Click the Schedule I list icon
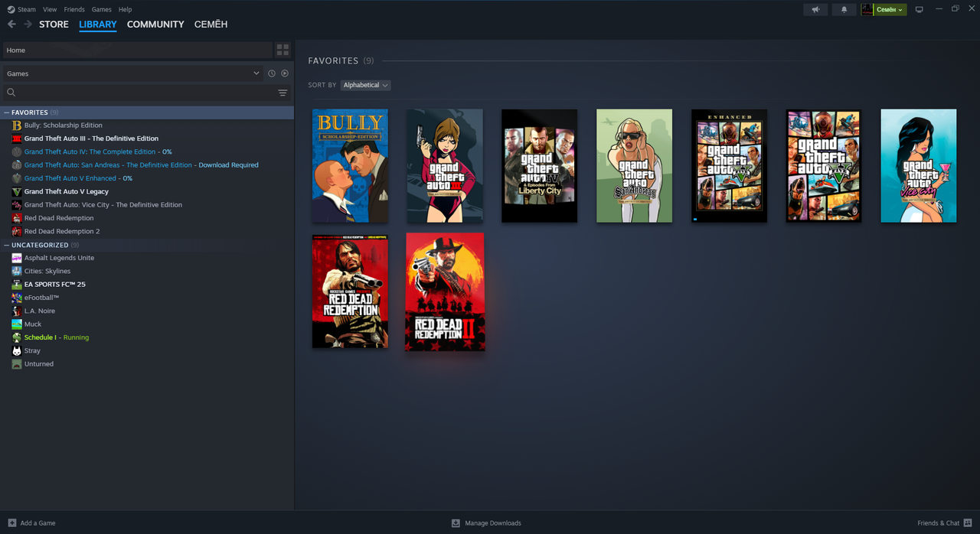 click(17, 337)
